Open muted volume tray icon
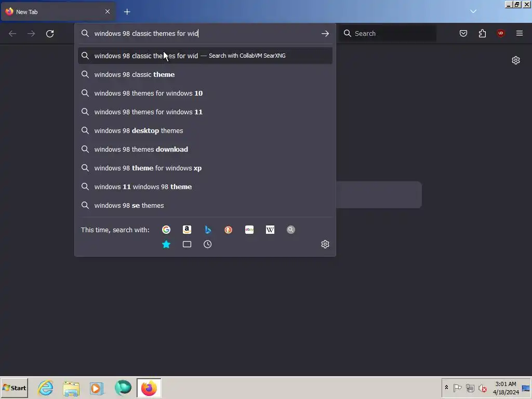 [483, 388]
